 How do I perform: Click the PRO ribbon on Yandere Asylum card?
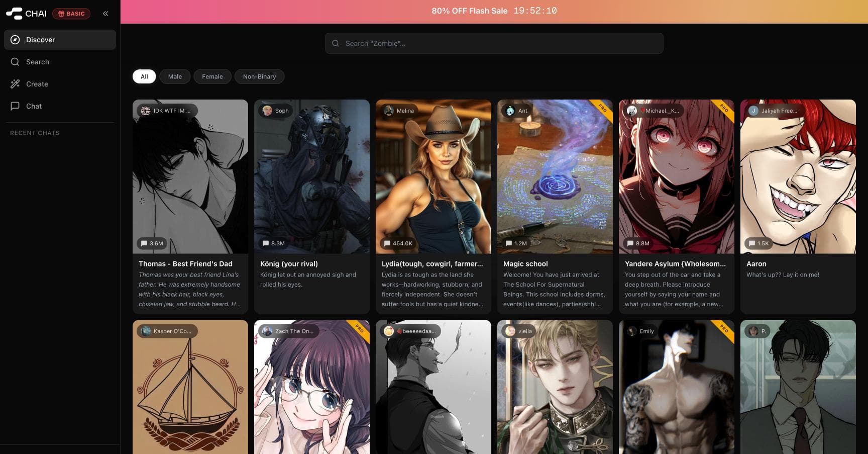click(723, 109)
